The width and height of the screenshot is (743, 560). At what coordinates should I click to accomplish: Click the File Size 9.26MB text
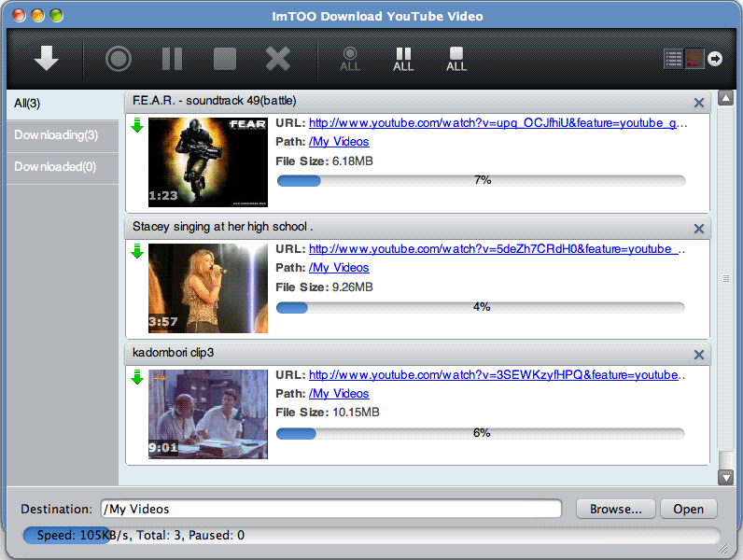(324, 287)
